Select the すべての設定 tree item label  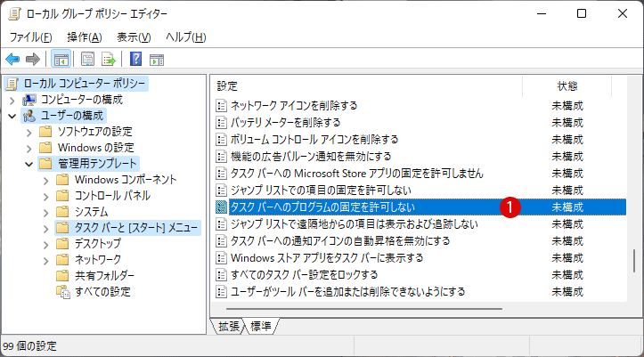[x=102, y=292]
